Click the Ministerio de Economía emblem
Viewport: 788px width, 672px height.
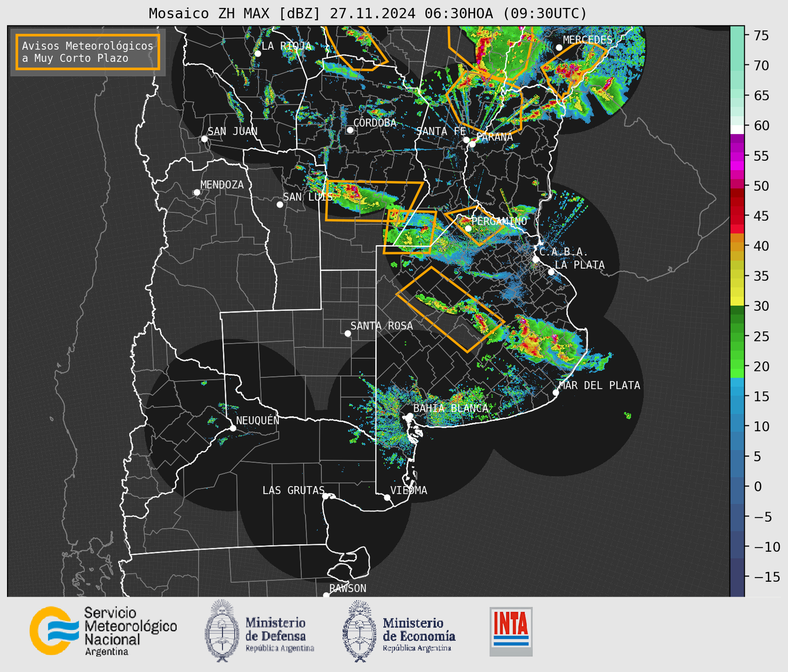(x=360, y=631)
